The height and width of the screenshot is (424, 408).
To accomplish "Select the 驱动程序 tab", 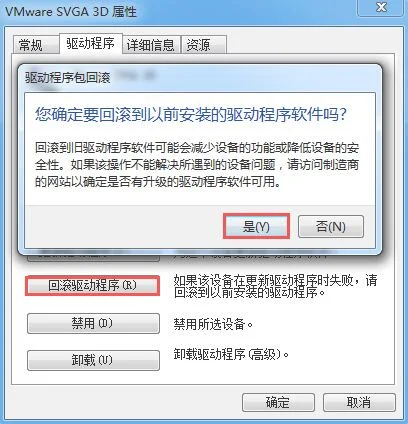I will pos(91,43).
